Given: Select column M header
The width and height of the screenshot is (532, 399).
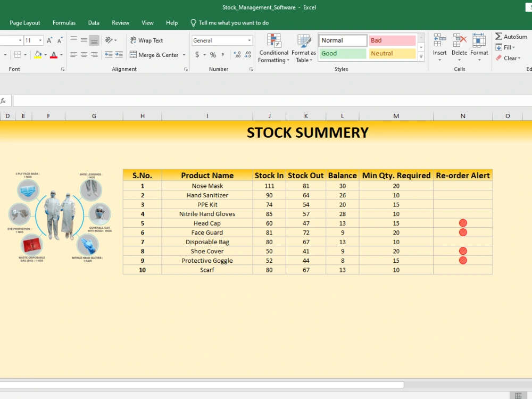Looking at the screenshot, I should point(396,116).
